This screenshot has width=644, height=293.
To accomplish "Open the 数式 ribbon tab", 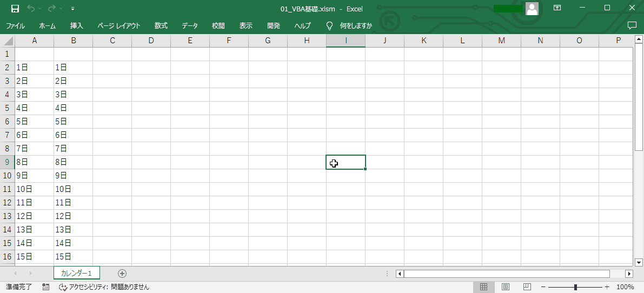I will 161,26.
